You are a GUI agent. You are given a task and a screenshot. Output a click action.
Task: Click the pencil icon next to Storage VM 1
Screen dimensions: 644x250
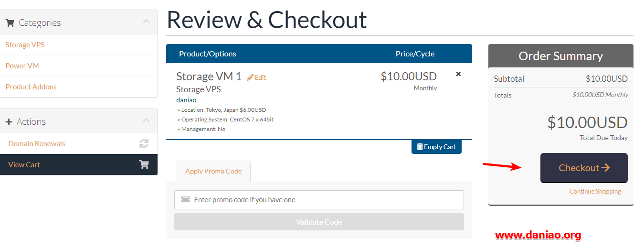250,77
